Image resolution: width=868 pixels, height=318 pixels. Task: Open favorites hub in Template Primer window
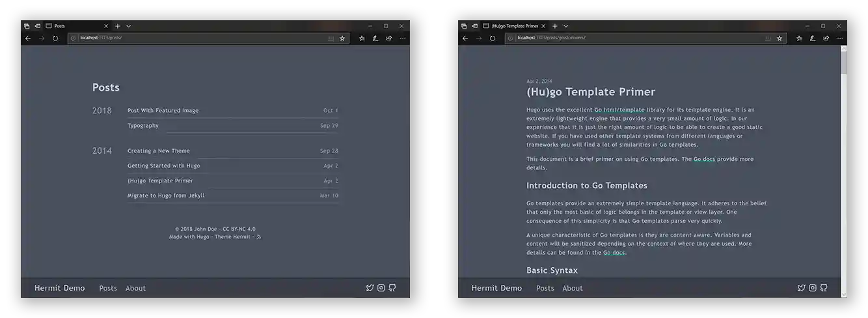point(799,38)
